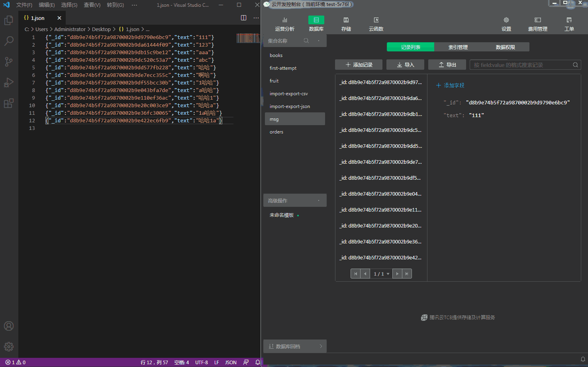Image resolution: width=588 pixels, height=367 pixels.
Task: Open the Extensions view
Action: (9, 103)
